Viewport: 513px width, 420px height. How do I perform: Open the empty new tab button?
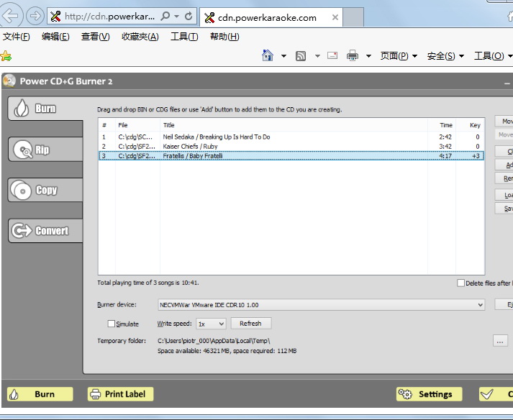353,17
